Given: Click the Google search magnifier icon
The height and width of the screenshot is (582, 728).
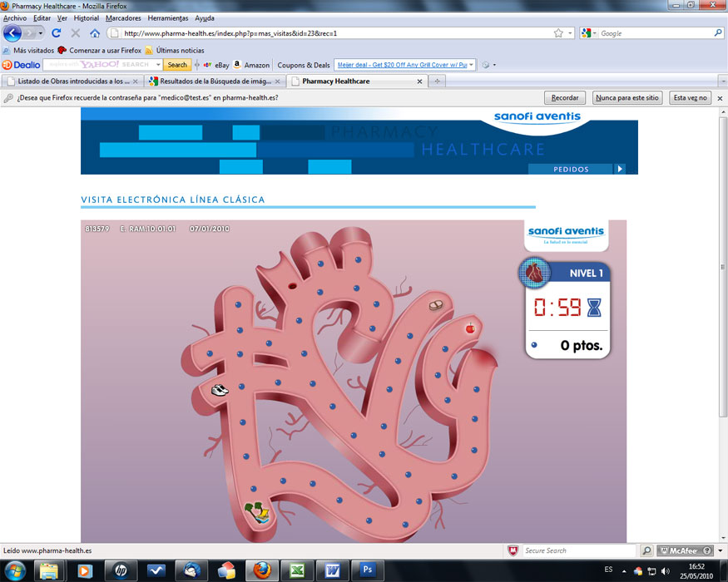Looking at the screenshot, I should coord(718,33).
